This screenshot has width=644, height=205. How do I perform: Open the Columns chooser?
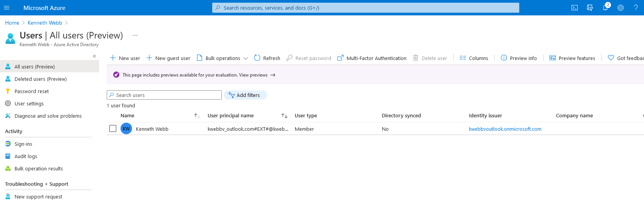pos(474,58)
